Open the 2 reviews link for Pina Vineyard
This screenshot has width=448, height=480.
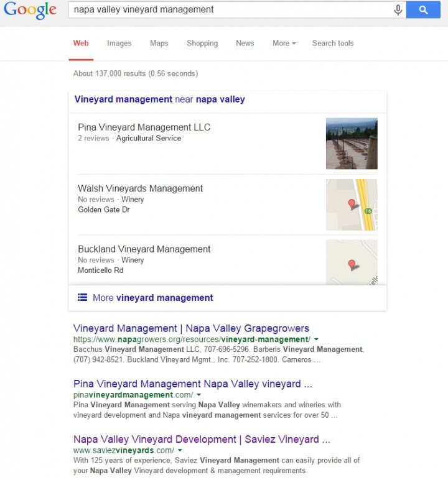(x=93, y=139)
